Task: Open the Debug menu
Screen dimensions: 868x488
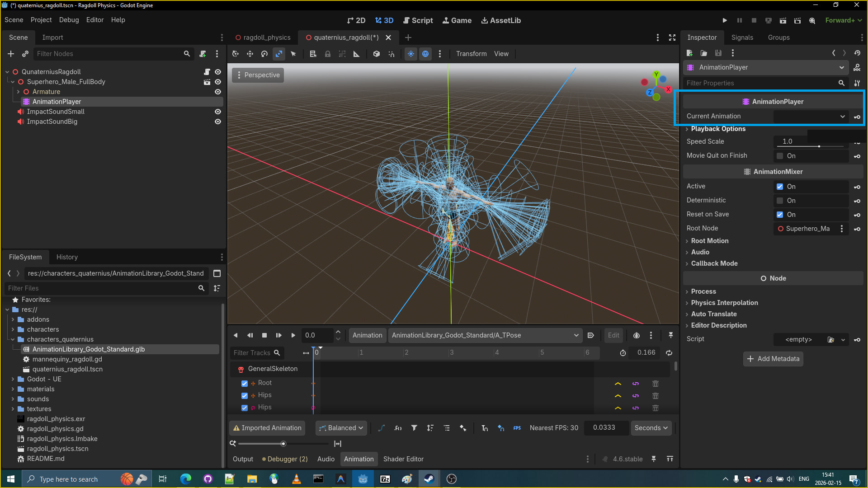Action: (x=69, y=20)
